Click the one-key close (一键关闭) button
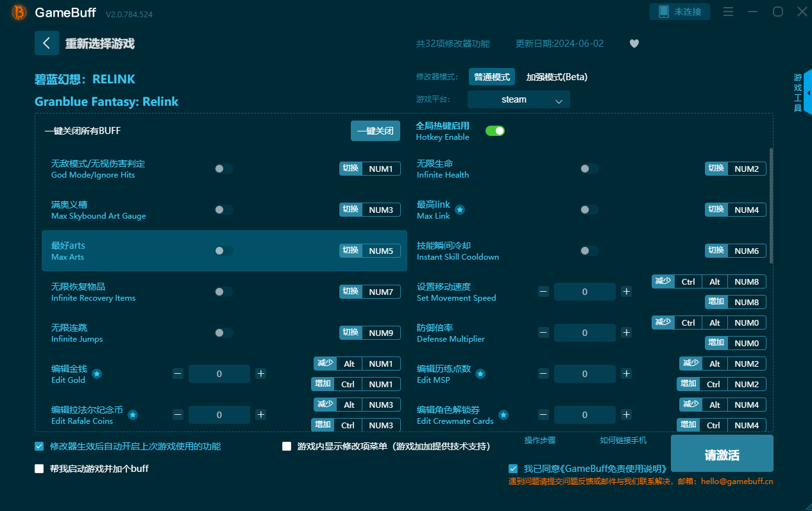The image size is (812, 511). click(x=375, y=131)
